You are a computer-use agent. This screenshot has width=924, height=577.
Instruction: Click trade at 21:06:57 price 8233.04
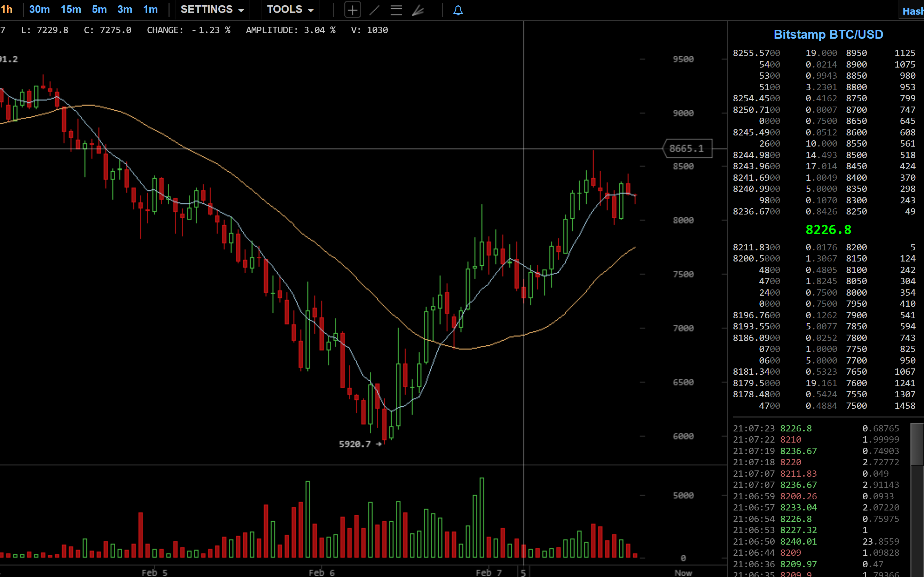(x=816, y=508)
